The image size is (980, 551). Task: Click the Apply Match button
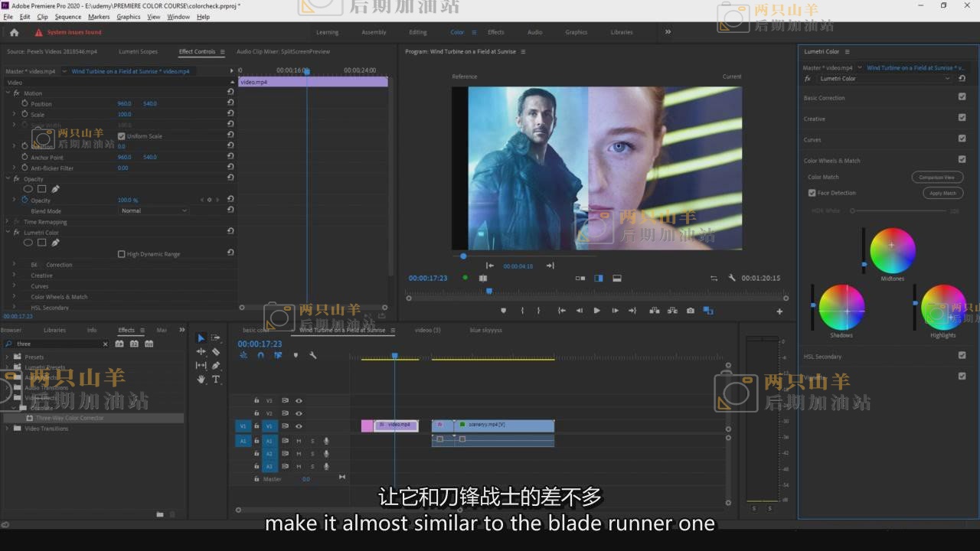point(942,193)
